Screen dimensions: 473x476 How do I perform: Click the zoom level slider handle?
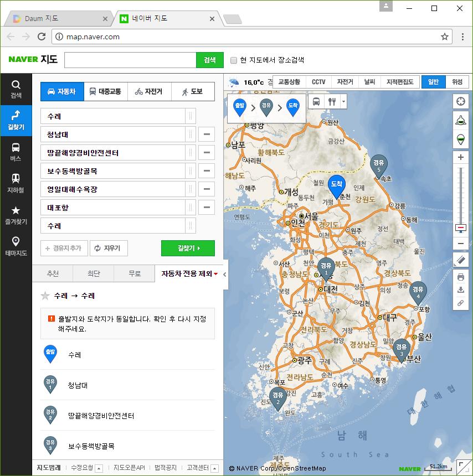tap(460, 227)
